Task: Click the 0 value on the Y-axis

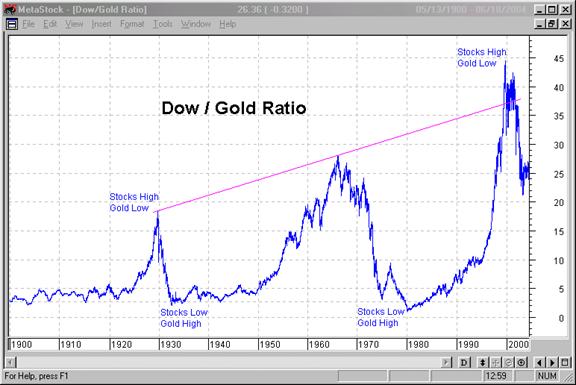Action: tap(561, 319)
